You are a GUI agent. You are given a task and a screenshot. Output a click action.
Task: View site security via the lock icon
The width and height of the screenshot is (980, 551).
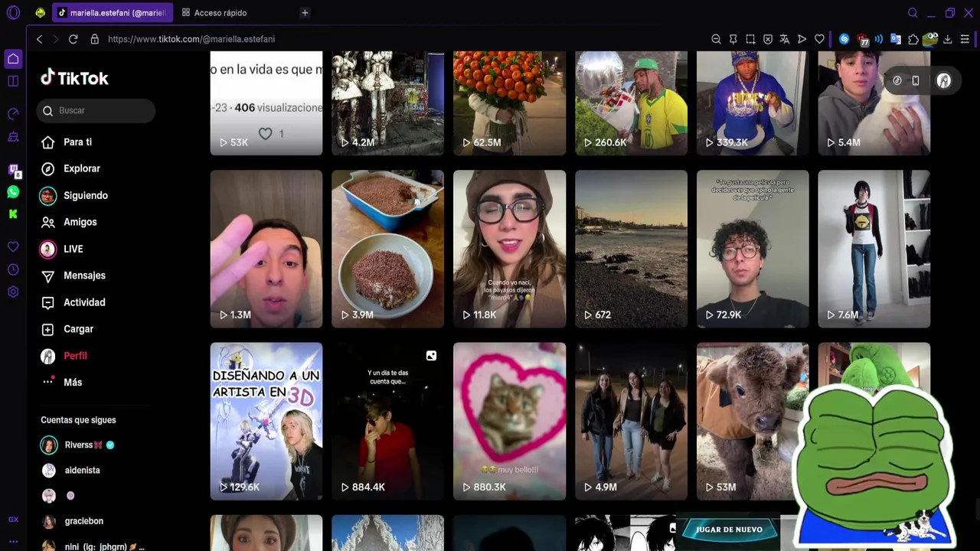95,39
